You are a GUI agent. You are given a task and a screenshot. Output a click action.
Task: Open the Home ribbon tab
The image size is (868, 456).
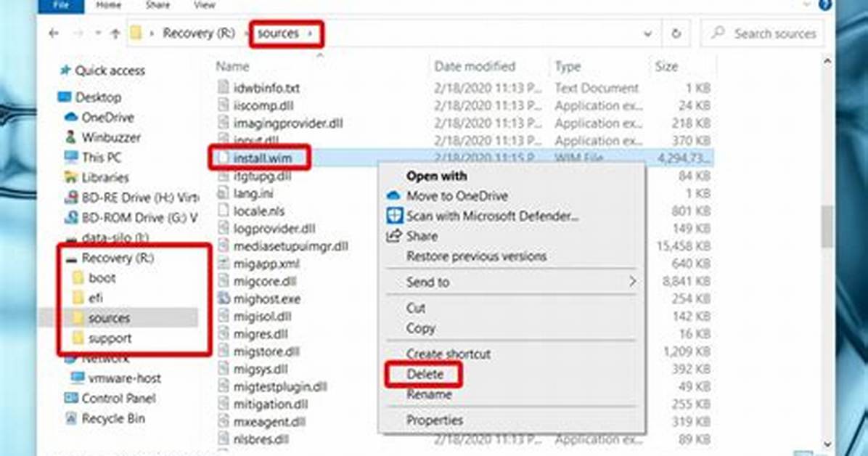[109, 6]
